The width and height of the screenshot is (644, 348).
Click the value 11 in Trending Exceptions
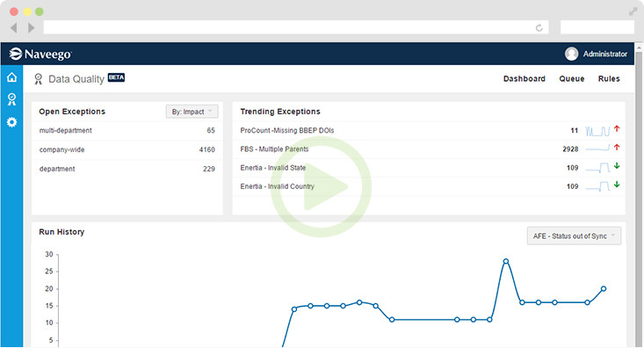tap(575, 131)
